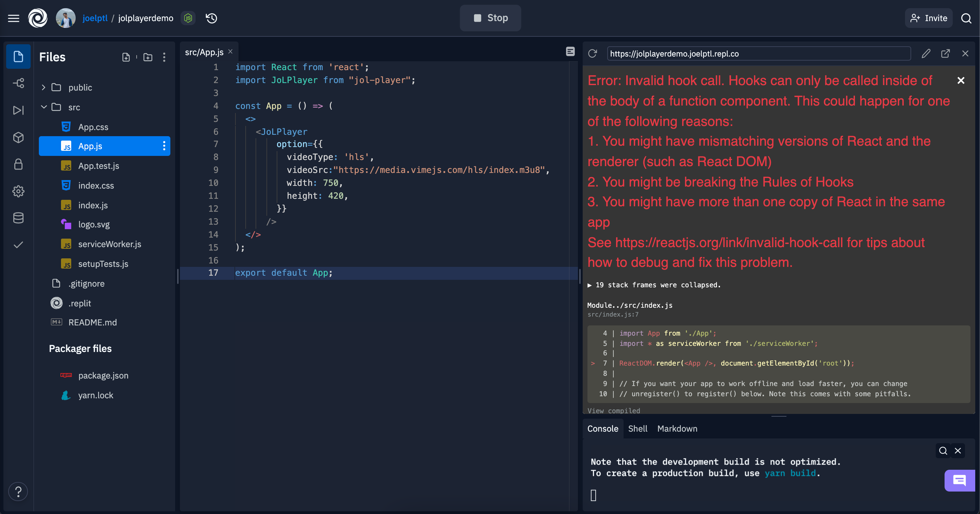The width and height of the screenshot is (980, 514).
Task: Click the Invite button
Action: (929, 18)
